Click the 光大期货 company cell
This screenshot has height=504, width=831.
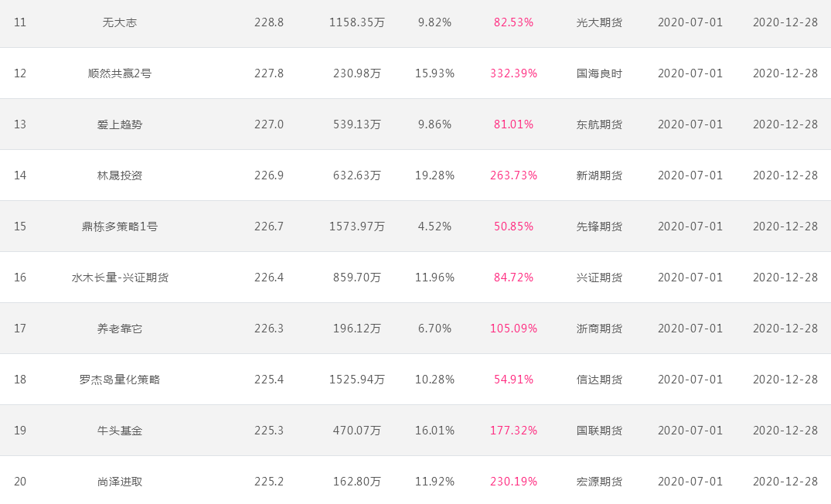pos(599,22)
